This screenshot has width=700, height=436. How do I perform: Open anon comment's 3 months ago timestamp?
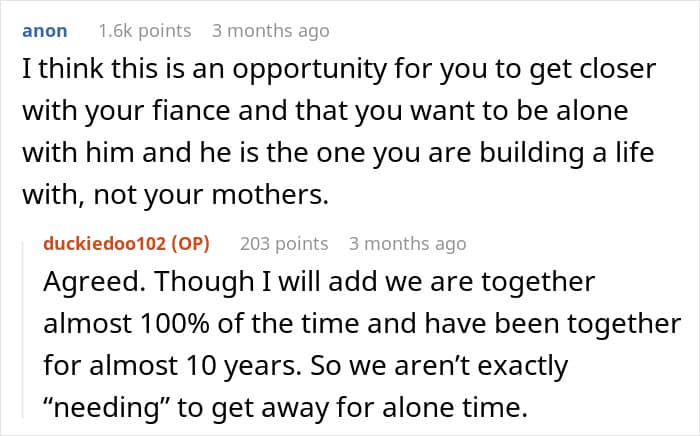[271, 31]
